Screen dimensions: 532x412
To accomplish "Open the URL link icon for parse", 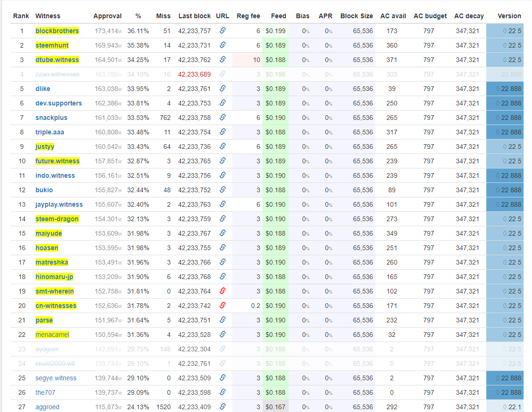I will pyautogui.click(x=222, y=320).
